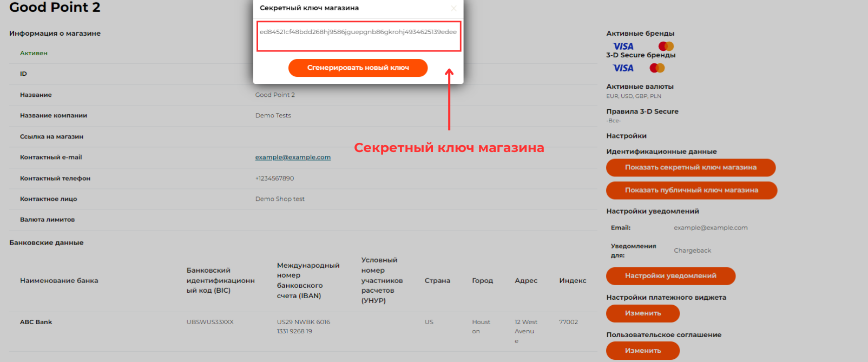Click the secret key text field

[x=358, y=36]
